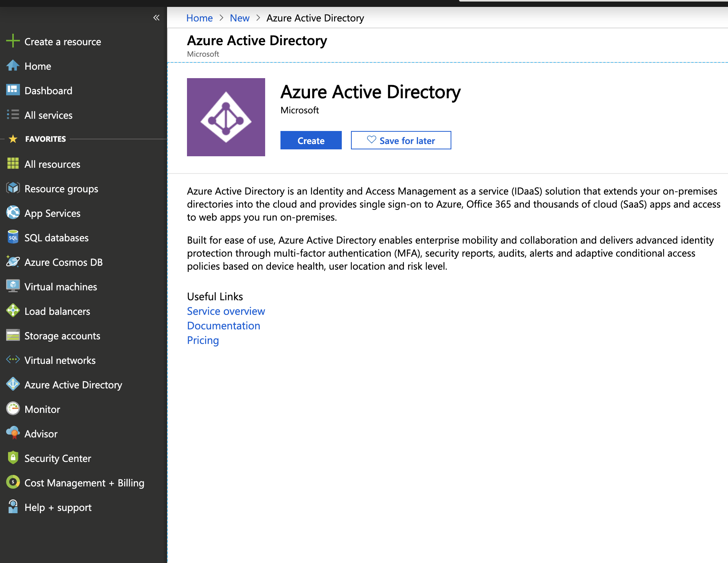Click the Azure Active Directory sidebar icon
Screen dimensions: 728x563
pos(13,384)
